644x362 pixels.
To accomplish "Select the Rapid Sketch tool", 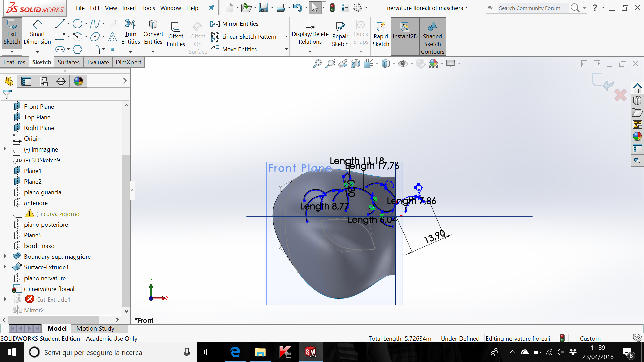I will 381,34.
